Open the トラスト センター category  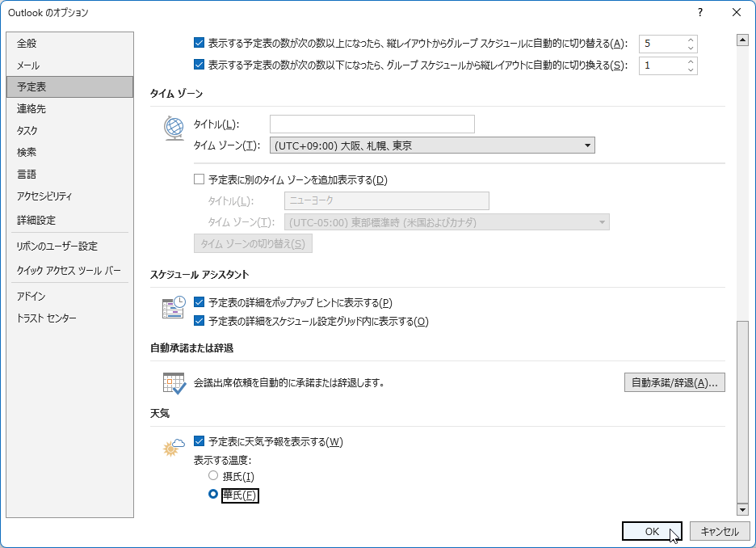point(47,318)
